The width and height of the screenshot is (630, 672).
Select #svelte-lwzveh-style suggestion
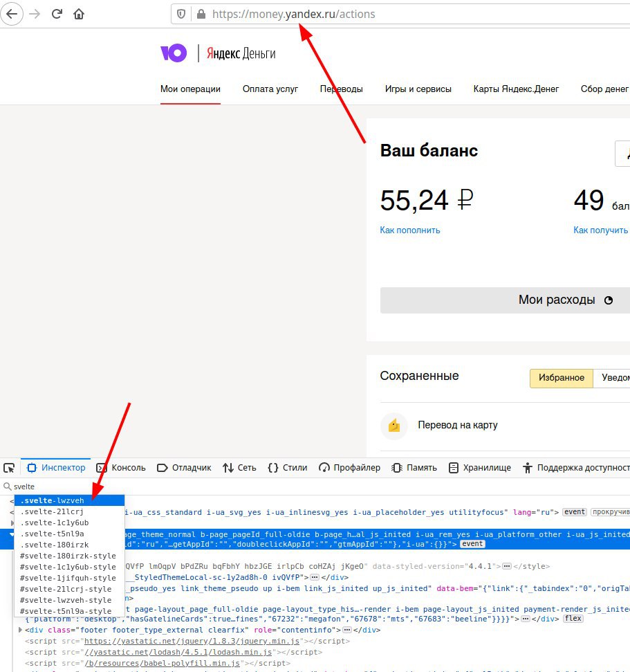click(70, 601)
